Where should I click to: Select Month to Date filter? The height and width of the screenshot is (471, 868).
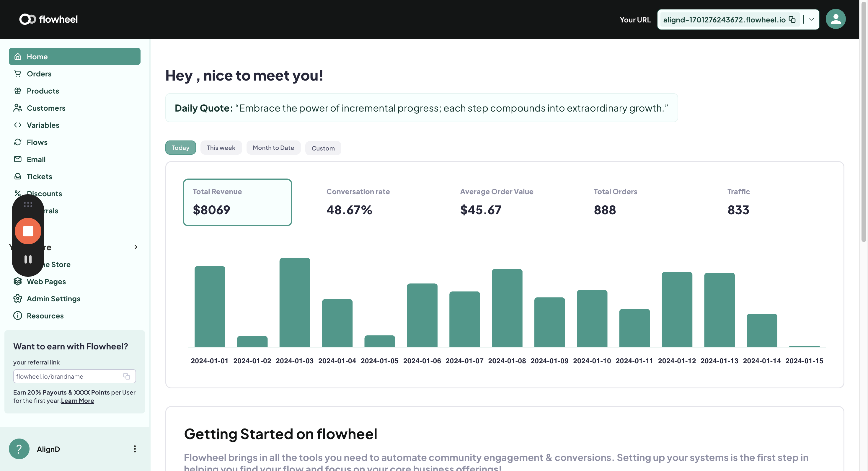[273, 148]
